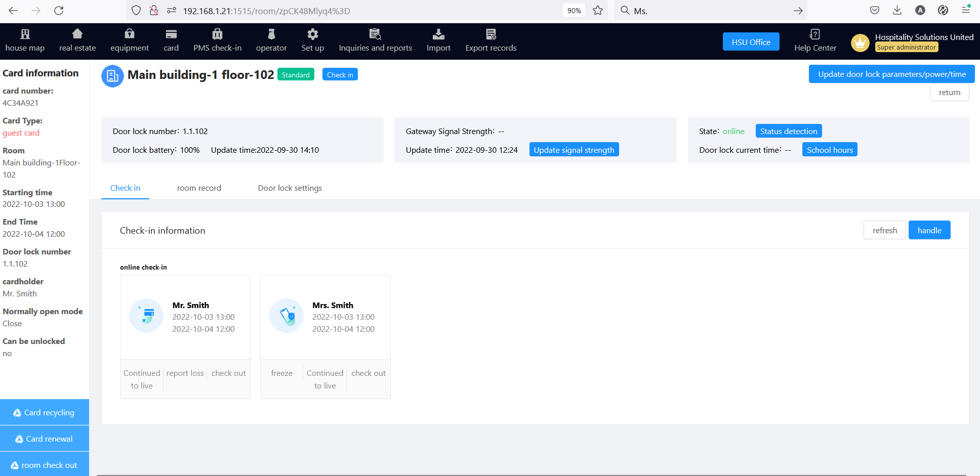The width and height of the screenshot is (980, 476).
Task: Open PMS check-in luggage icon
Action: tap(217, 34)
